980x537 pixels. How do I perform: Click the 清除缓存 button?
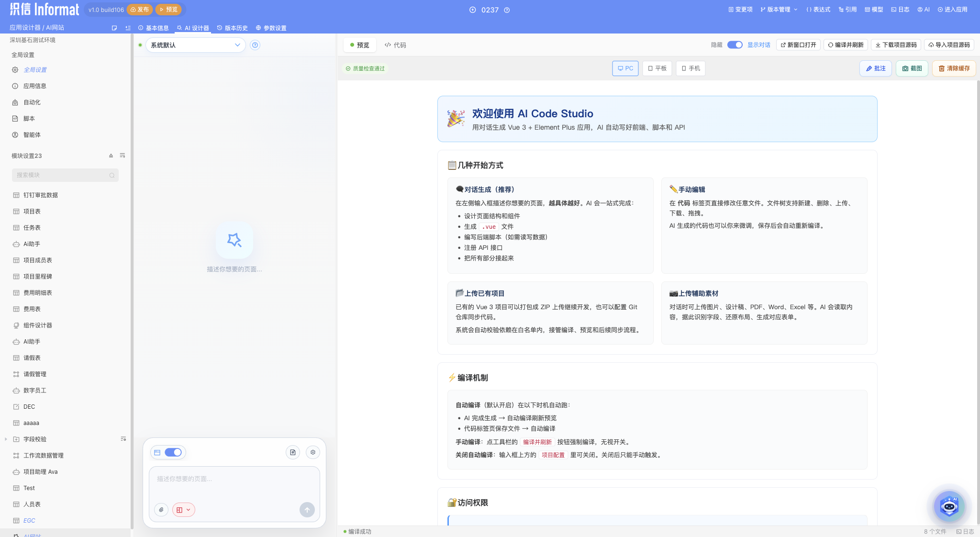(x=954, y=68)
